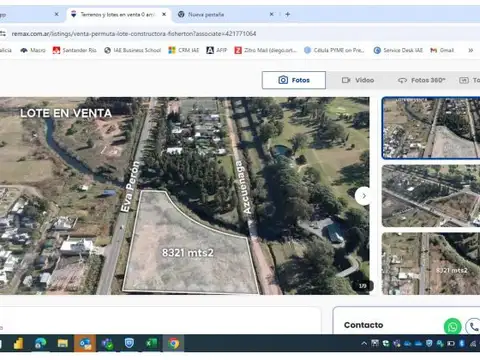The width and height of the screenshot is (480, 360).
Task: Open the Zitro Mail bookmark
Action: (265, 50)
